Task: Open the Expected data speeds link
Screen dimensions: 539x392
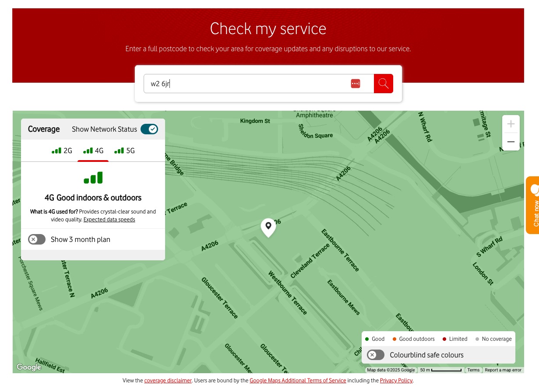Action: [x=109, y=220]
